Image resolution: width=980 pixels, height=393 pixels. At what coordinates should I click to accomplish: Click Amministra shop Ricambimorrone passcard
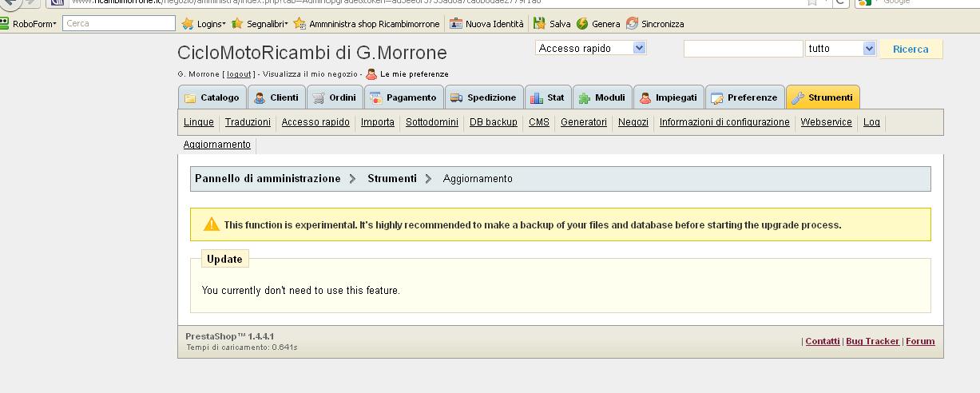click(x=367, y=24)
